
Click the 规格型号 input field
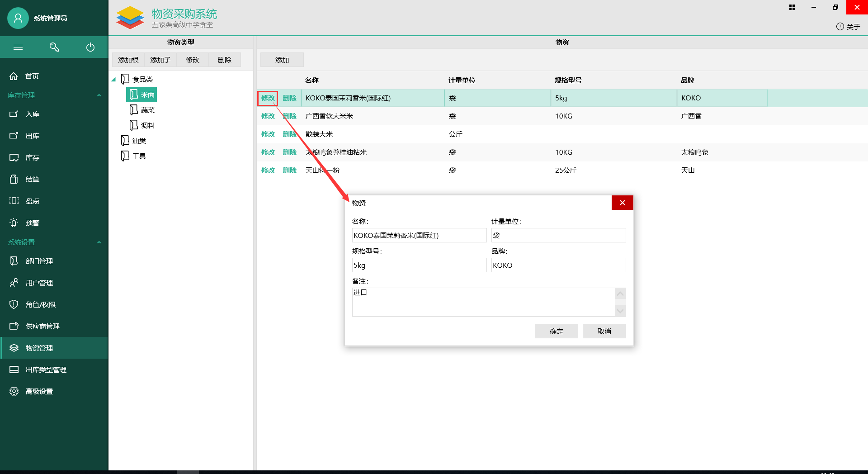pyautogui.click(x=419, y=265)
